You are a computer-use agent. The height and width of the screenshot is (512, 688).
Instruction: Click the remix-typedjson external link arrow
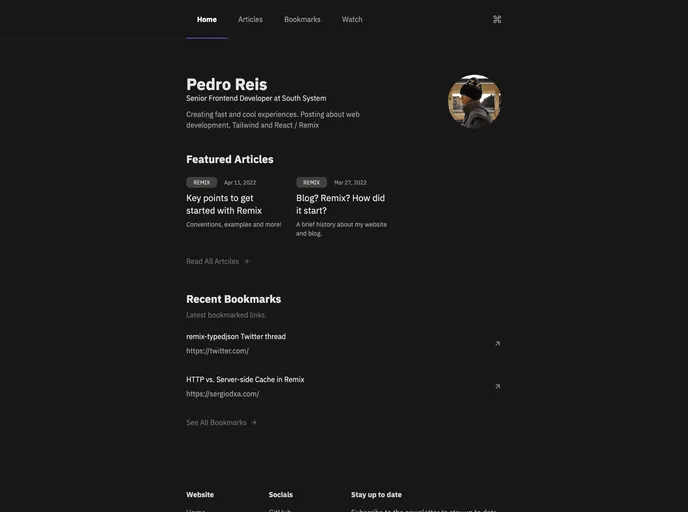pyautogui.click(x=497, y=344)
